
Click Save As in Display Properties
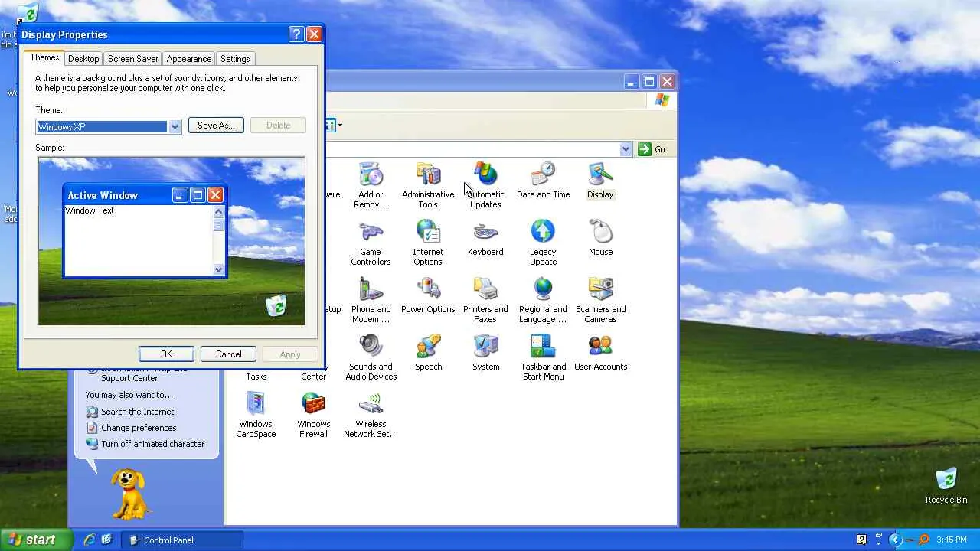tap(216, 126)
